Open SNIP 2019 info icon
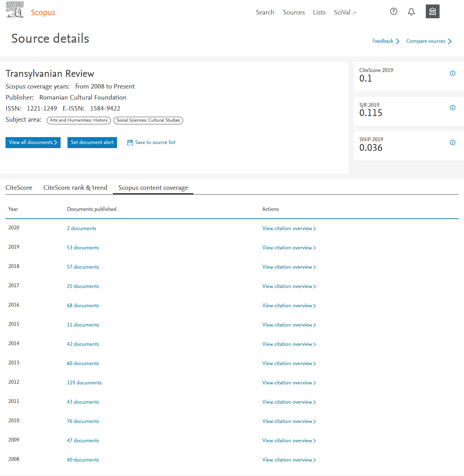Viewport: 464px width, 476px height. [x=452, y=143]
